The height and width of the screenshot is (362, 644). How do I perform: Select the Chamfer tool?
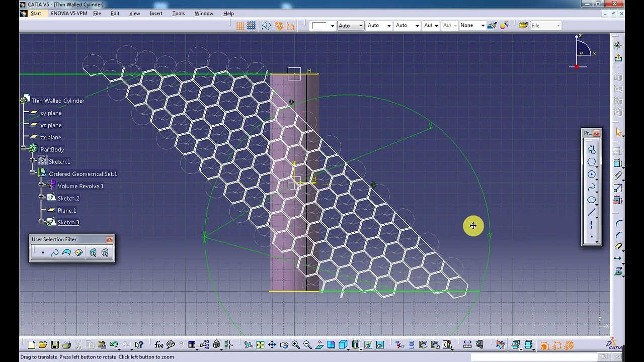pyautogui.click(x=618, y=235)
